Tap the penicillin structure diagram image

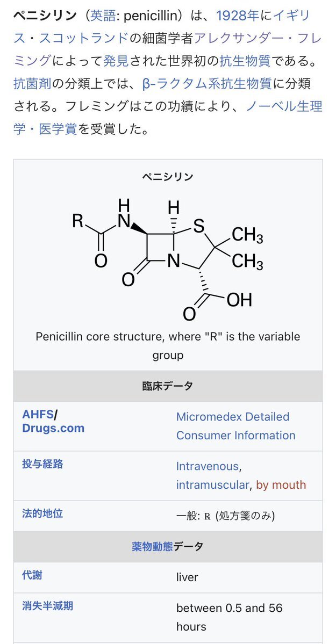[x=168, y=259]
